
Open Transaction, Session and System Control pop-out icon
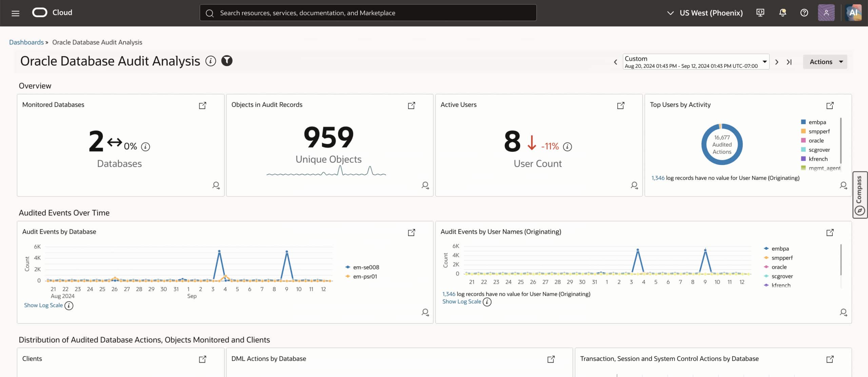tap(830, 359)
